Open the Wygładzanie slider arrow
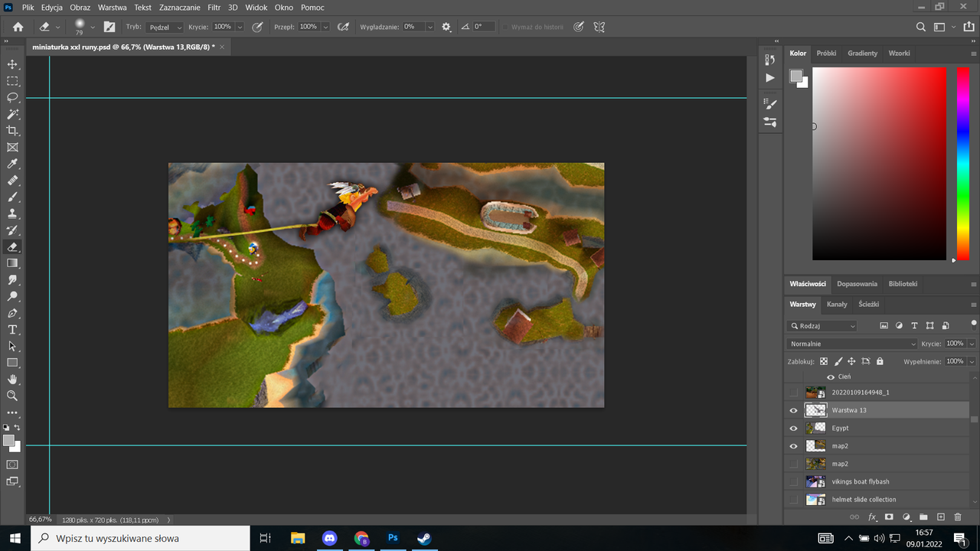980x551 pixels. tap(430, 27)
